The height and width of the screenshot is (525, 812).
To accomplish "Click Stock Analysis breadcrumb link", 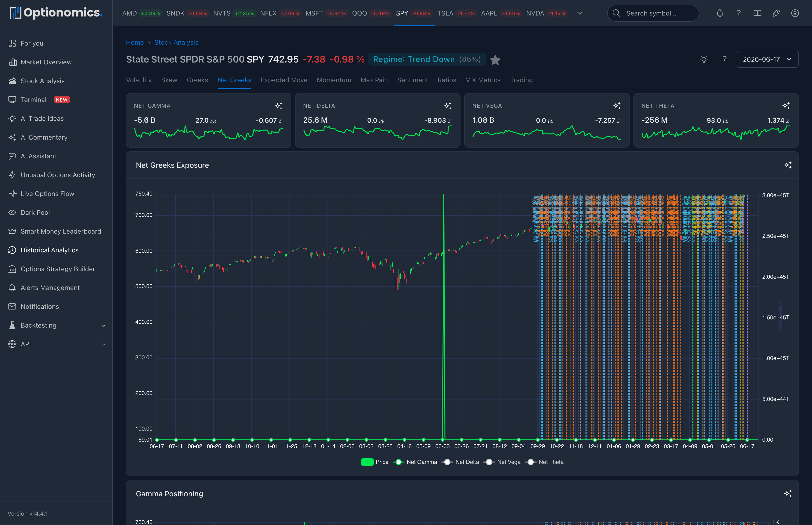I will point(176,42).
